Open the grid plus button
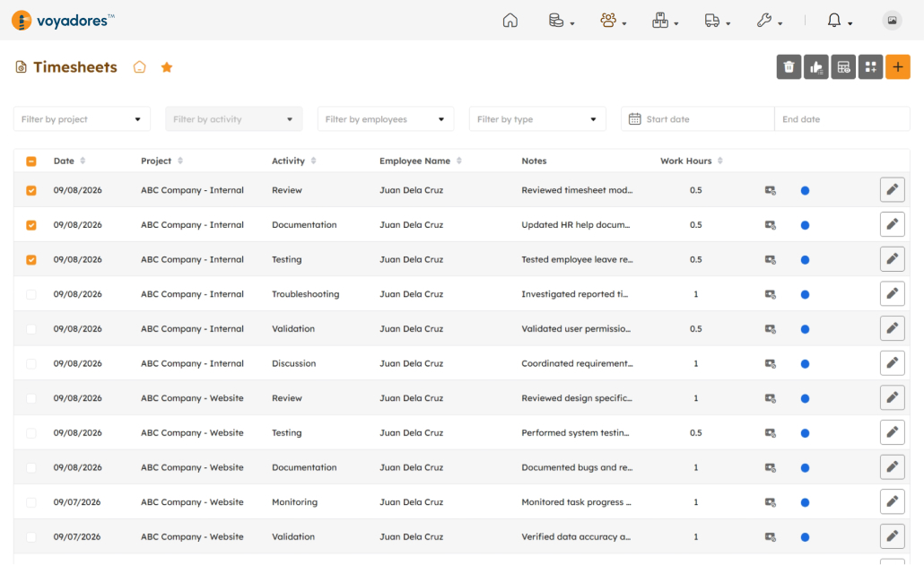This screenshot has width=924, height=565. pyautogui.click(x=870, y=67)
